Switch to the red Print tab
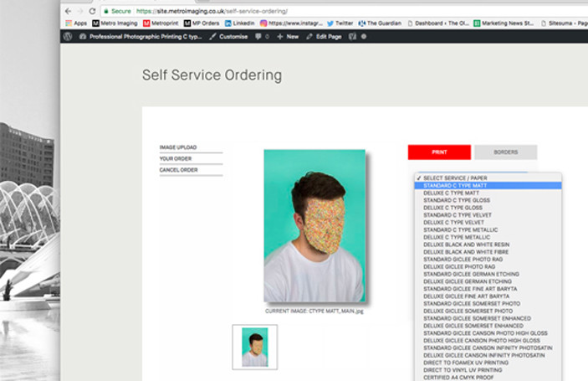Image resolution: width=588 pixels, height=381 pixels. pos(439,152)
